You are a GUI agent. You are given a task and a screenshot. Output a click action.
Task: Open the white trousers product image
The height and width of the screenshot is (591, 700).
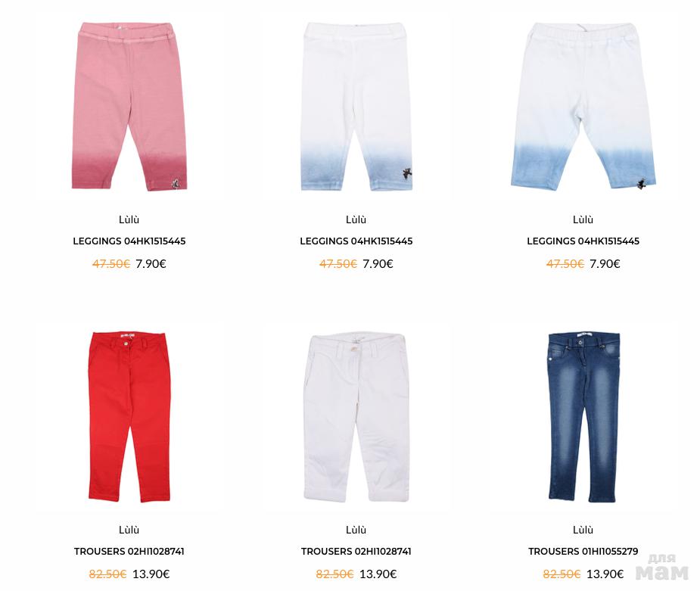click(356, 417)
